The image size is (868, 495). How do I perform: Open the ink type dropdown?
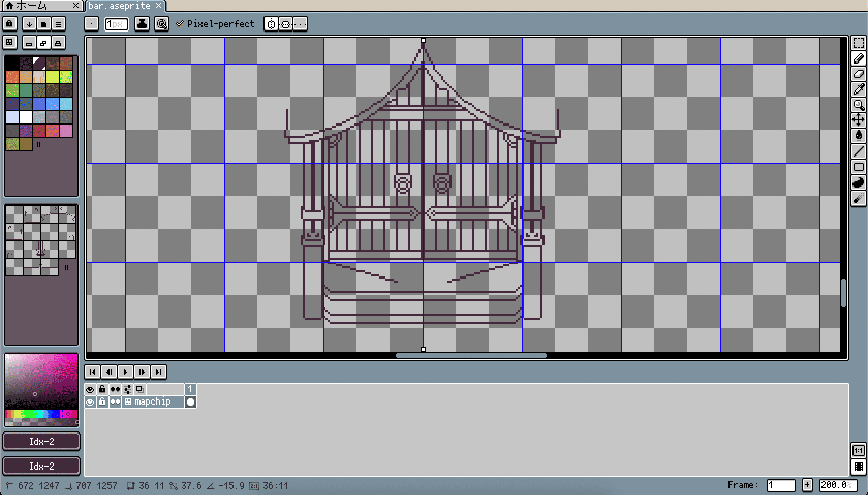point(142,24)
